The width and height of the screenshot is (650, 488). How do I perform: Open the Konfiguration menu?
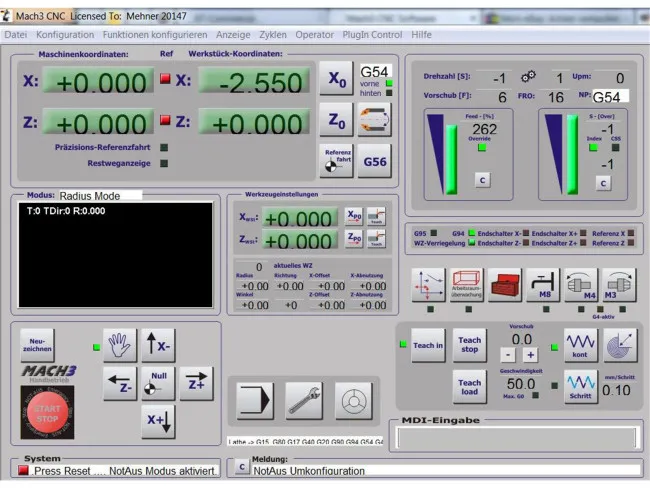(x=65, y=35)
